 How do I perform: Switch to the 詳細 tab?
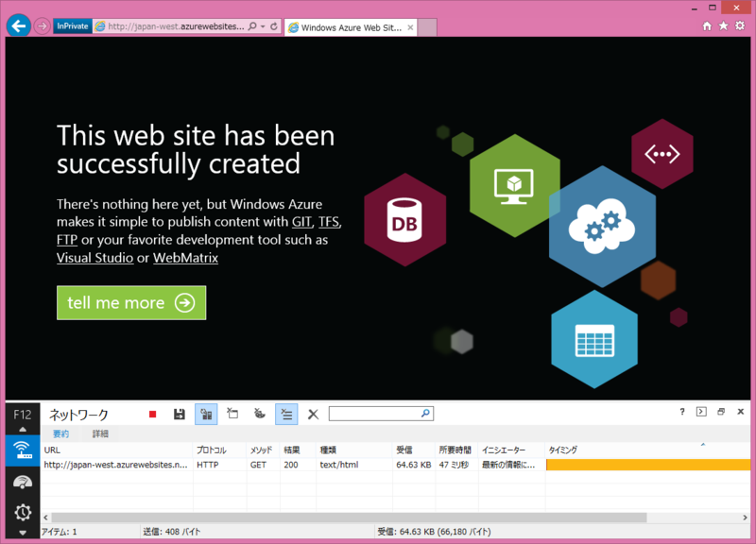[x=100, y=433]
